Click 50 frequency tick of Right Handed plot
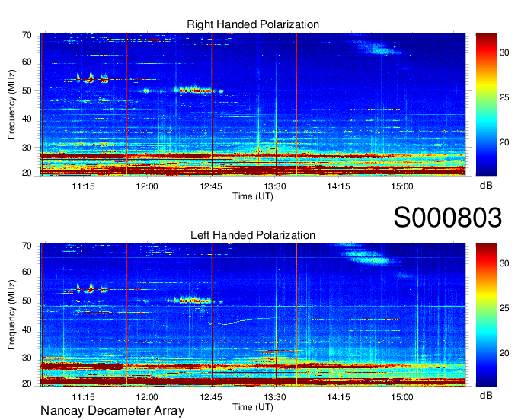Viewport: 518px width, 420px height. click(27, 91)
